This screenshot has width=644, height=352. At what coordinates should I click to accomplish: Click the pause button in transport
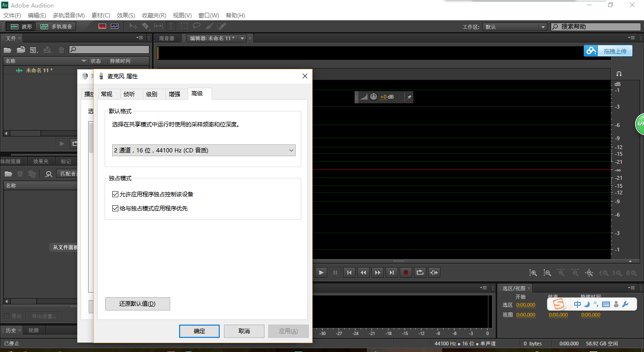click(335, 272)
